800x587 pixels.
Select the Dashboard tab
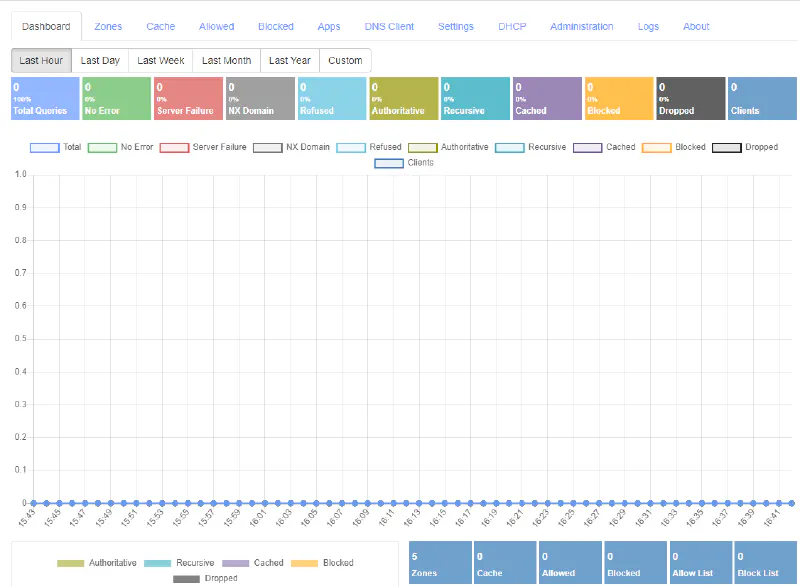(46, 27)
